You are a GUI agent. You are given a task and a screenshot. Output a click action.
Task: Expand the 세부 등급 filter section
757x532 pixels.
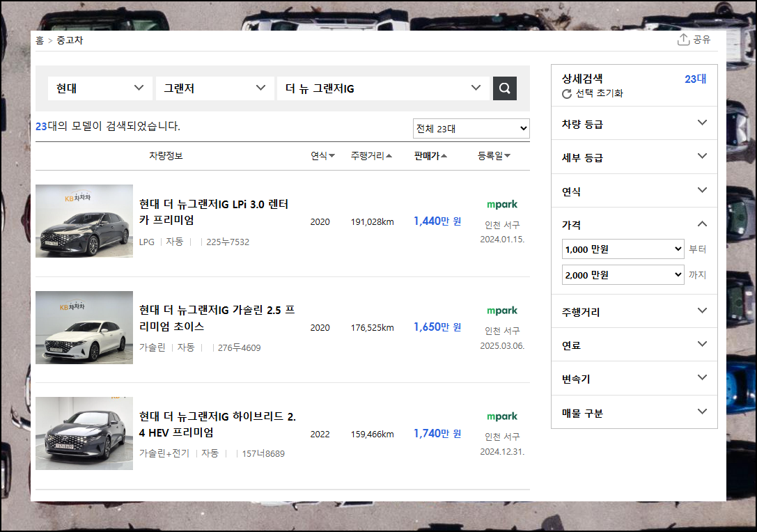point(634,157)
